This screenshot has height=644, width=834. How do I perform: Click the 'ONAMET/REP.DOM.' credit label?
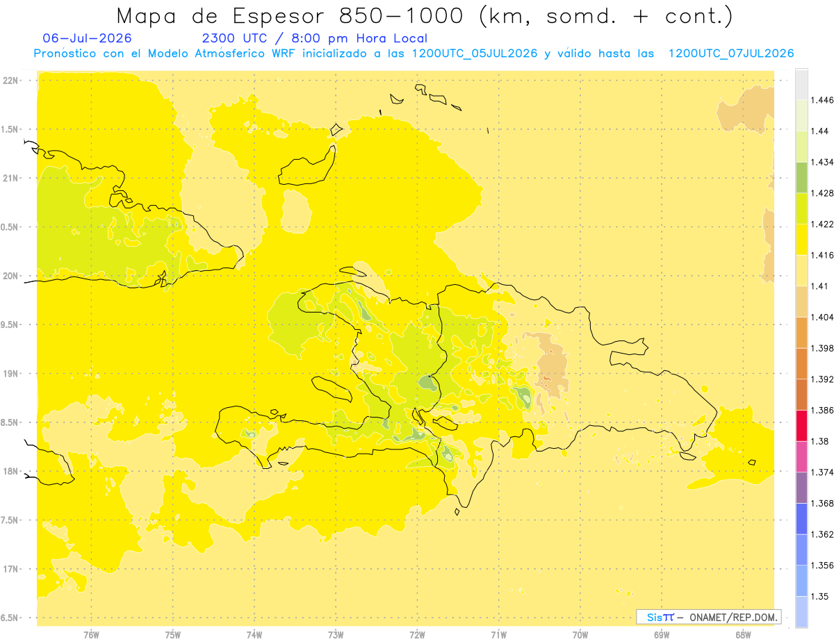coord(735,617)
